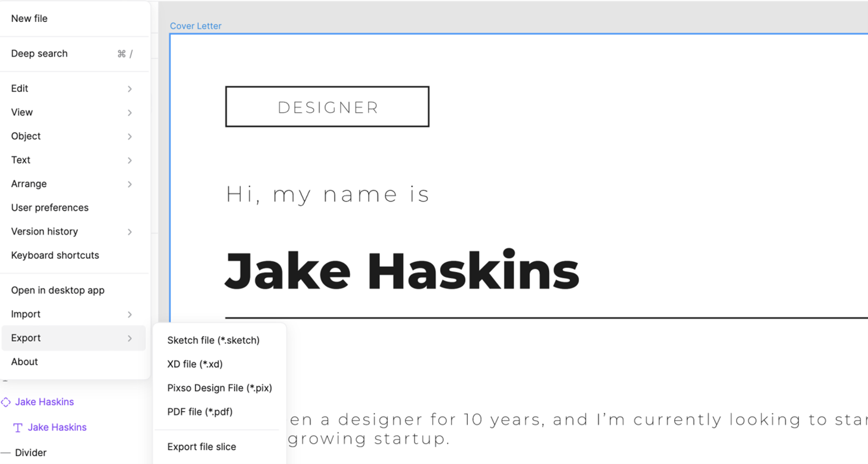Screen dimensions: 868x464
Task: Click the component icon beside Jake Haskins
Action: pos(6,402)
